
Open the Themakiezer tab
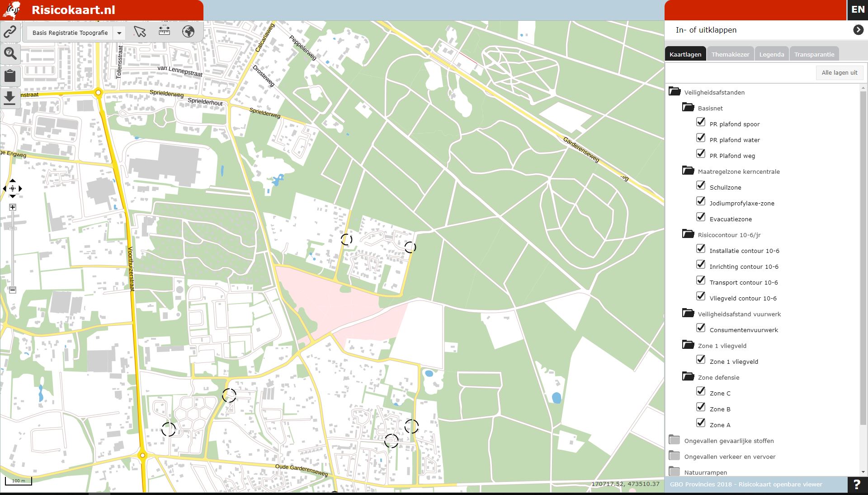[x=730, y=54]
